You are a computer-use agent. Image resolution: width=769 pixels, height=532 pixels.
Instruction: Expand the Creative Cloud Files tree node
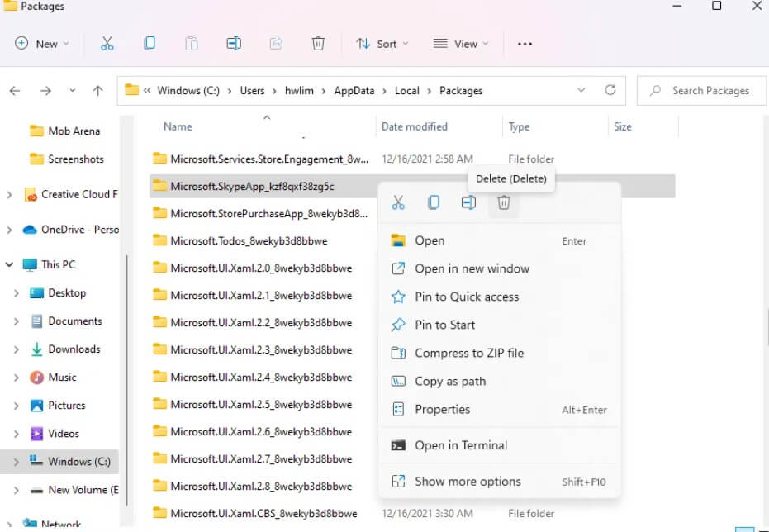coord(9,195)
